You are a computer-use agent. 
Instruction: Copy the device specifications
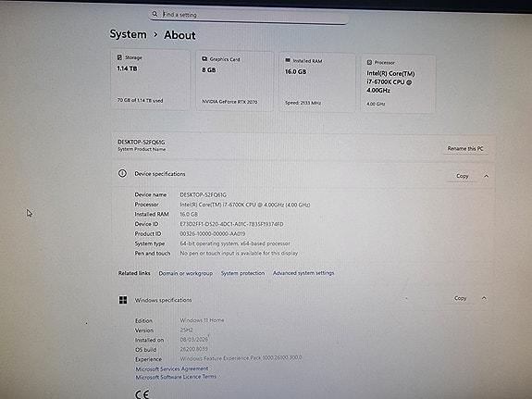pos(462,176)
